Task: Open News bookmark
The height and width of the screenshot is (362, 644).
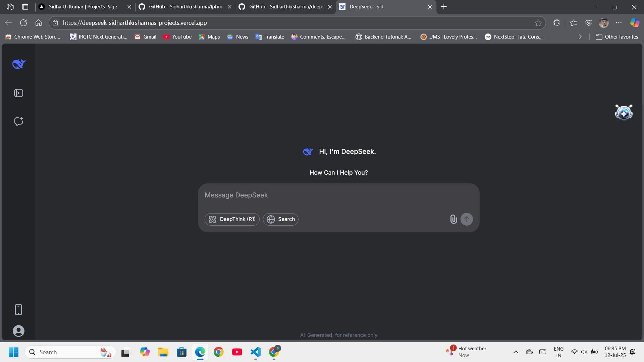Action: [237, 37]
